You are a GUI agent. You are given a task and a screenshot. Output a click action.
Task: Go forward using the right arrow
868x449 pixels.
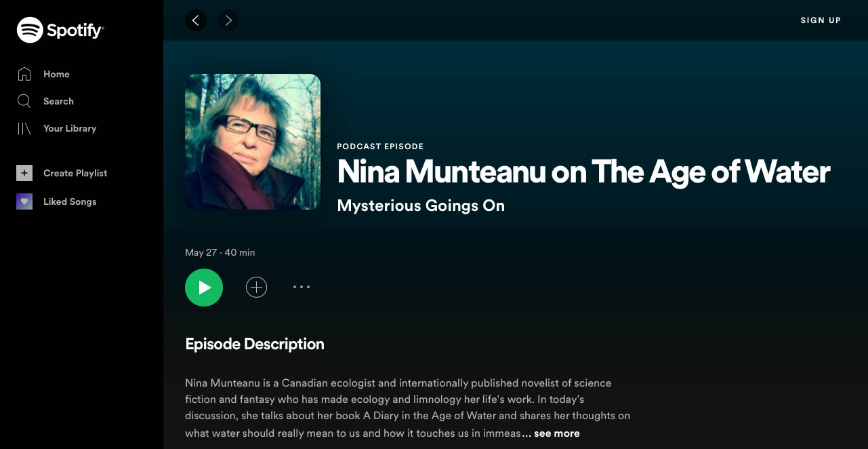coord(228,20)
